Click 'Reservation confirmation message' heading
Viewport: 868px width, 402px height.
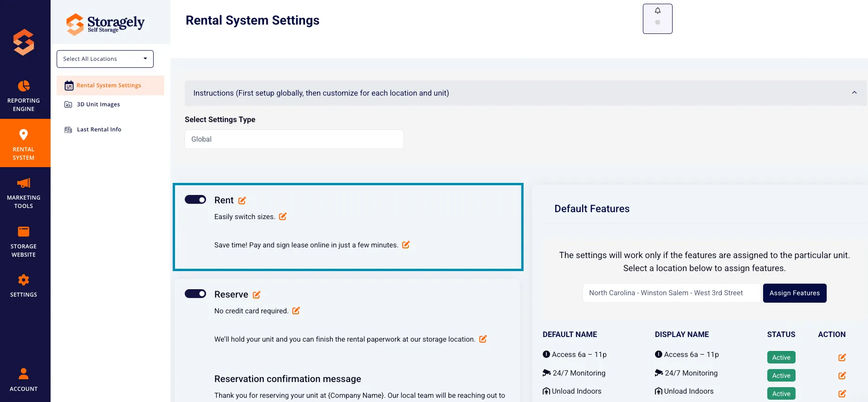pos(288,379)
